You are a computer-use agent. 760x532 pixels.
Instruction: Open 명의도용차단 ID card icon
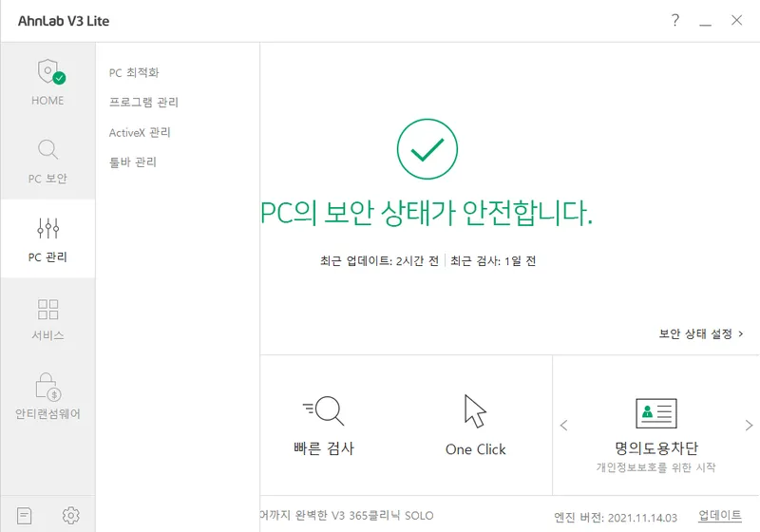[x=656, y=413]
